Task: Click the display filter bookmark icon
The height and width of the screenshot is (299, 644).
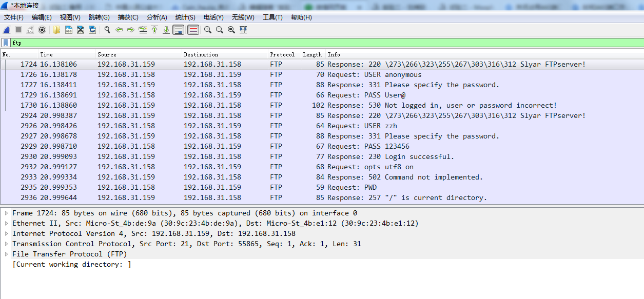Action: pos(5,43)
